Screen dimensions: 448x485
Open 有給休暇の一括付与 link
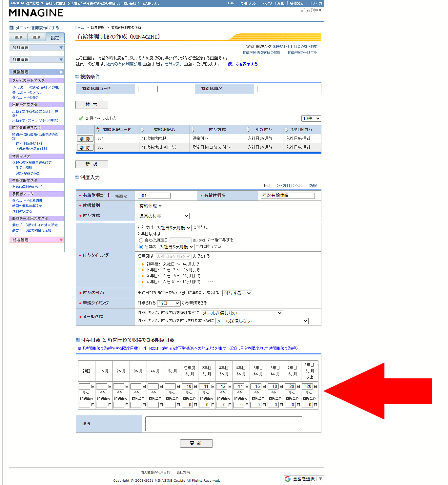[x=302, y=53]
